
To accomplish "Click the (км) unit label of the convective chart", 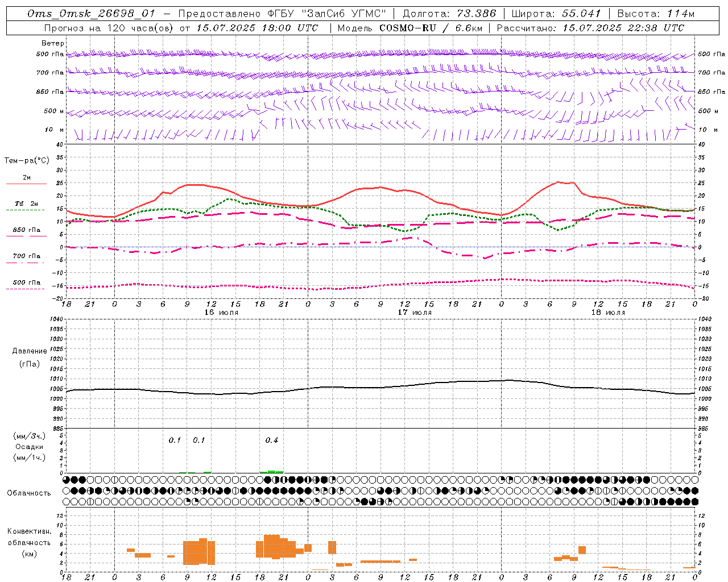I will 30,554.
